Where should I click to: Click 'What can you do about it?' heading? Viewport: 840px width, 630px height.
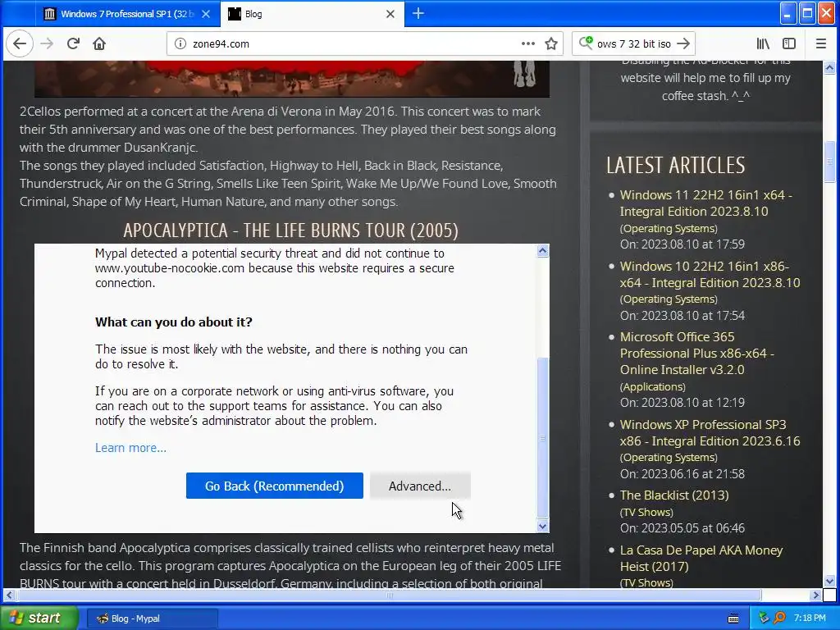pyautogui.click(x=174, y=322)
